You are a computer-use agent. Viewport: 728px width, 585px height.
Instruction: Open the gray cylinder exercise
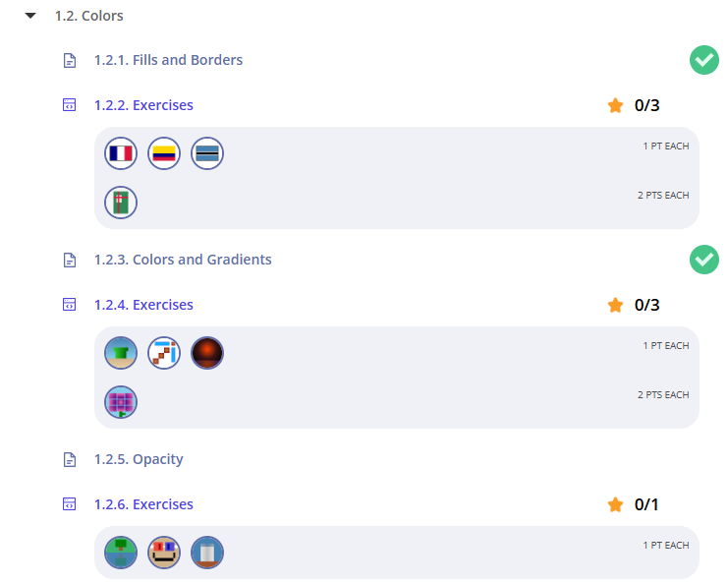click(x=207, y=553)
